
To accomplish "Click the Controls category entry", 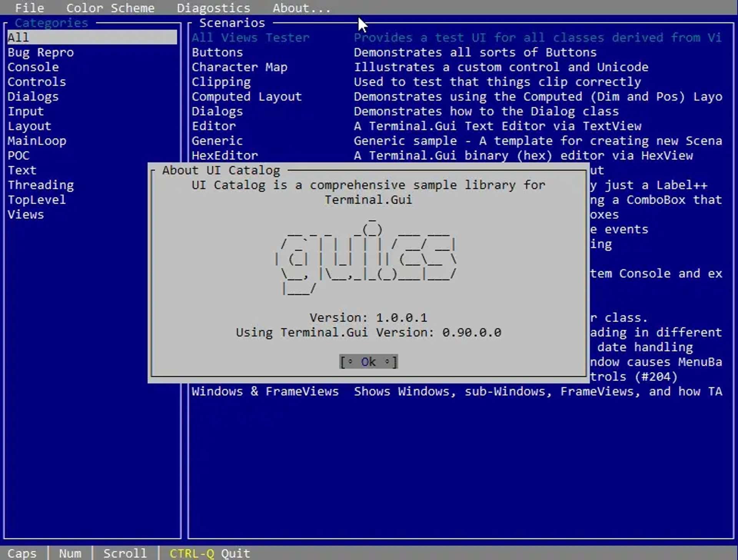I will click(x=37, y=82).
